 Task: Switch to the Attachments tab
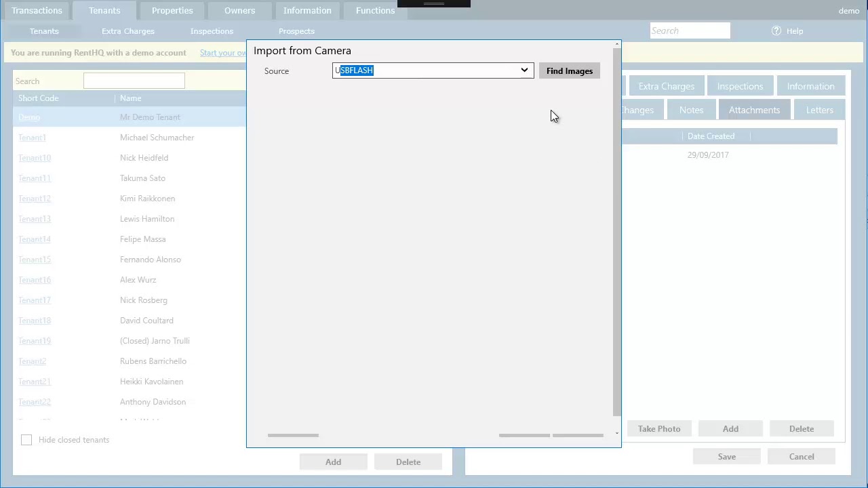(754, 110)
